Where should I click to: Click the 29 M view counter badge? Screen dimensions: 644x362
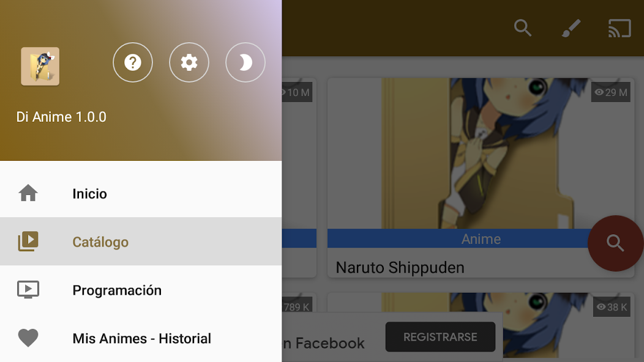(x=610, y=92)
